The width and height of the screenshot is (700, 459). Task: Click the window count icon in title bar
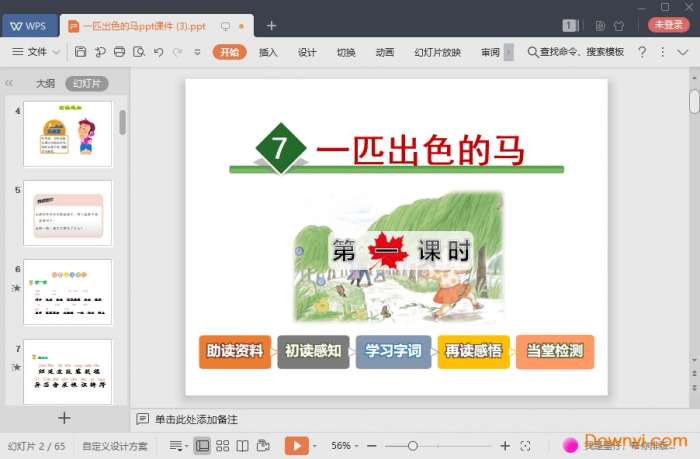click(x=571, y=25)
